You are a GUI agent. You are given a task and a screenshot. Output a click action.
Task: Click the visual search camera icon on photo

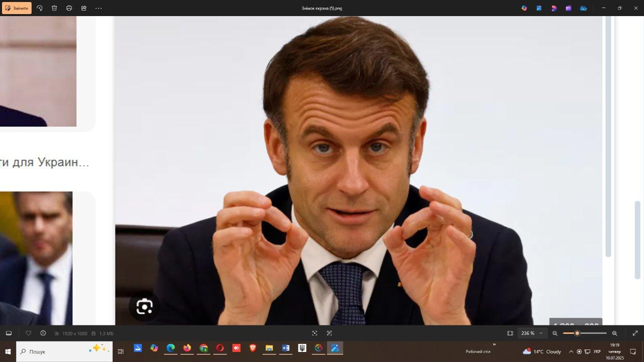tap(144, 307)
